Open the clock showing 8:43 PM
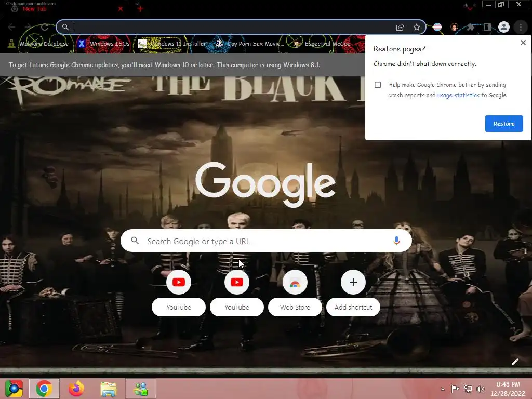532x399 pixels. 508,389
